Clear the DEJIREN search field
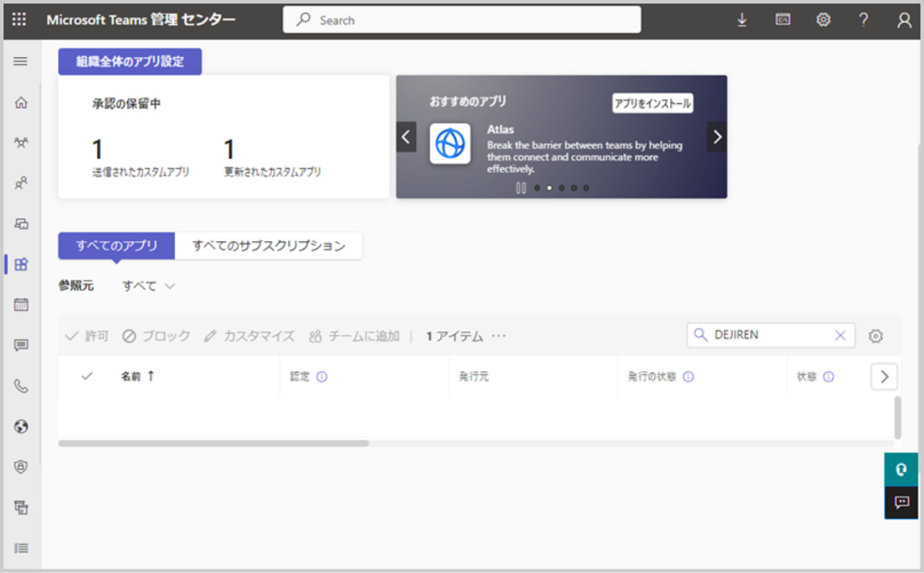 click(x=840, y=336)
